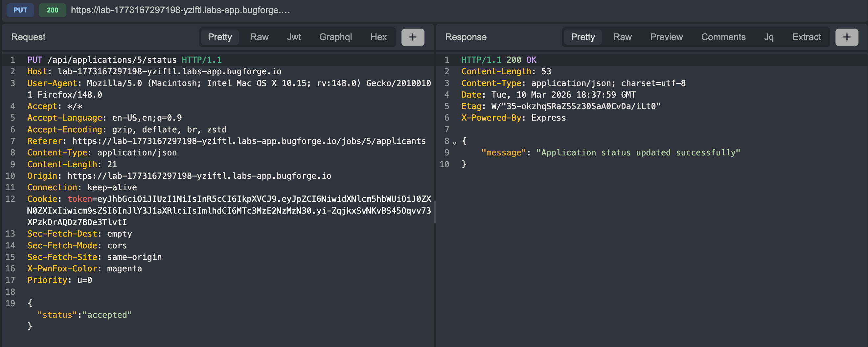This screenshot has width=868, height=347.
Task: Add a new response view tab with plus
Action: tap(846, 37)
